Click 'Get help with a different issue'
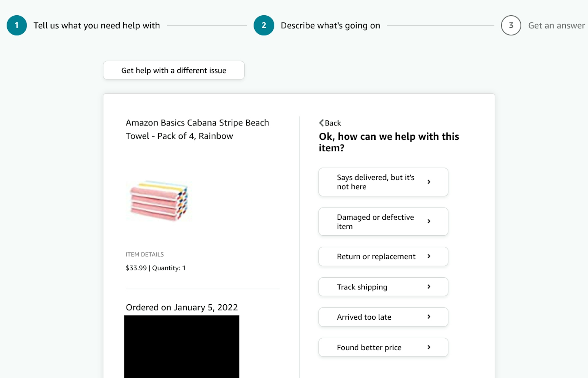 click(174, 70)
